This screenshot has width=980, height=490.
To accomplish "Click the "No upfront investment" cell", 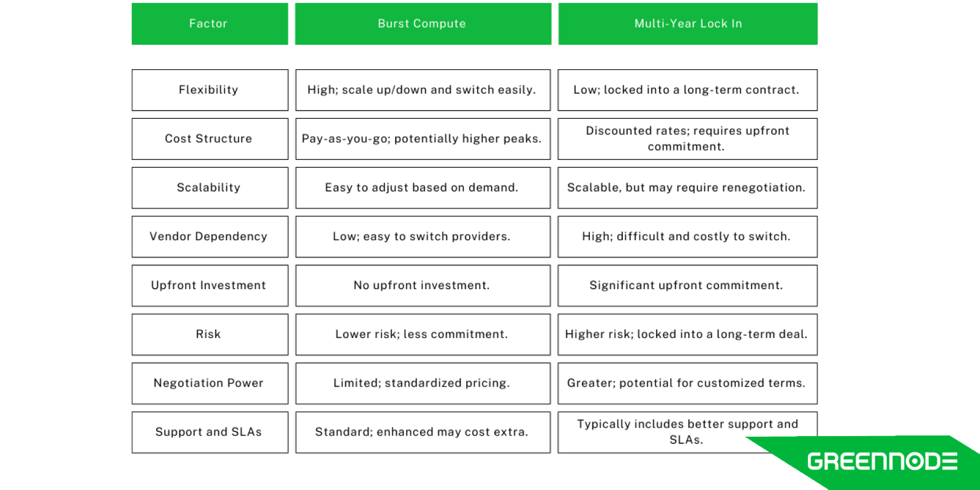I will coord(423,286).
